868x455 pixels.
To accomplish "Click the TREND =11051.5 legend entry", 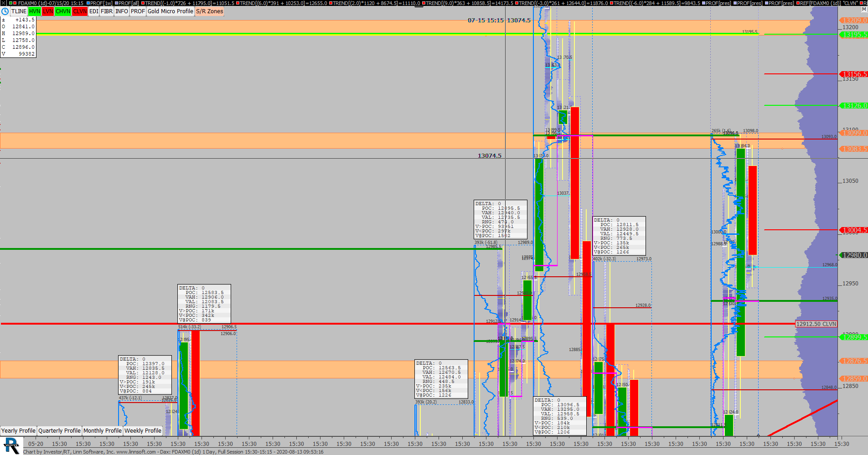I will [x=188, y=3].
